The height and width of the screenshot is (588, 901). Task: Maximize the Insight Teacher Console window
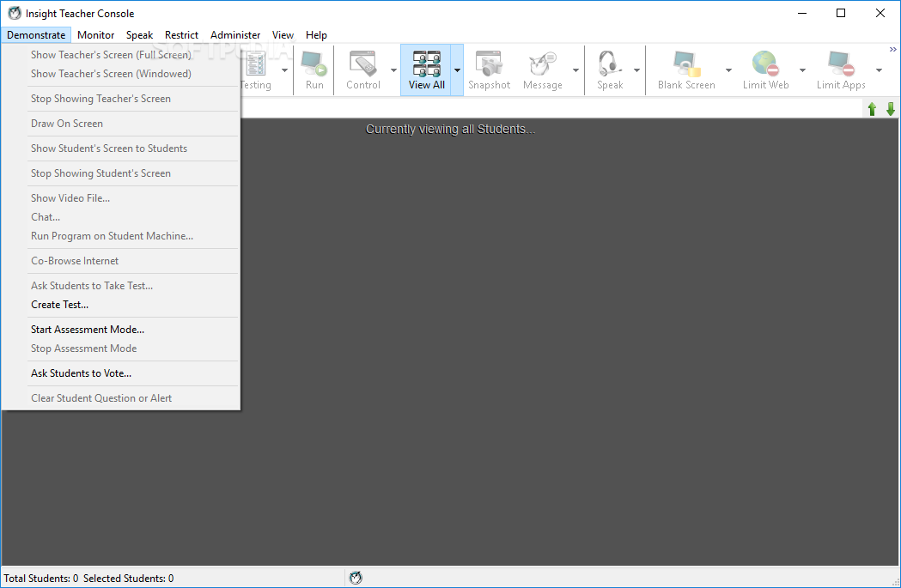coord(841,13)
